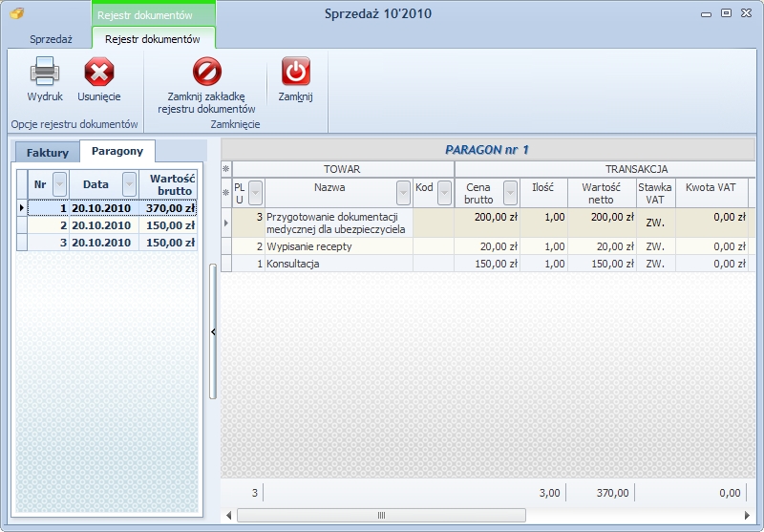Select the Konsultacja item row

coord(488,264)
